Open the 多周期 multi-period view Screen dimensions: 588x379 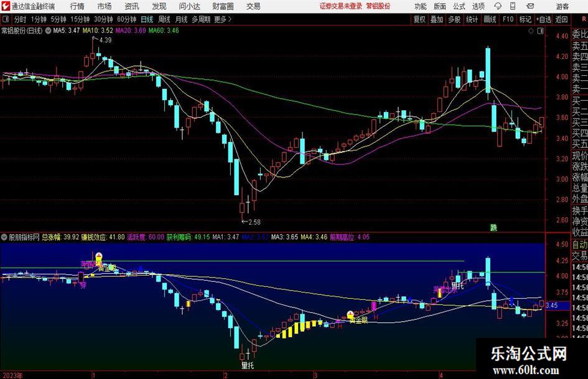tap(201, 19)
